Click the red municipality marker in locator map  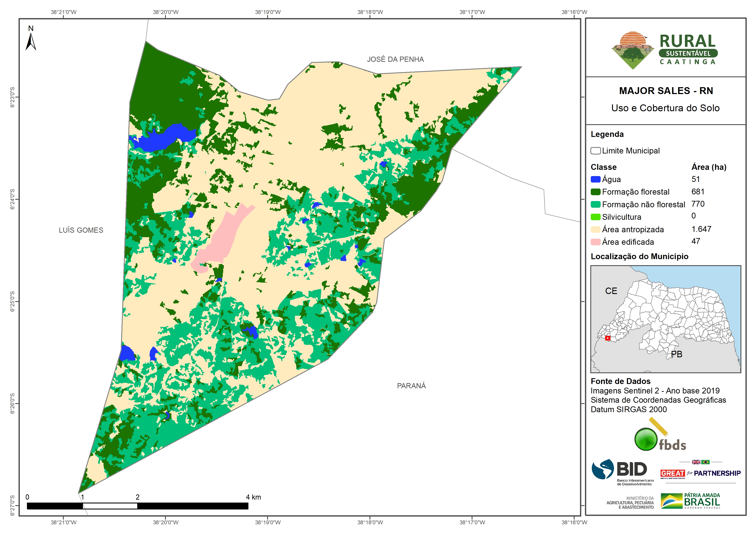[608, 338]
